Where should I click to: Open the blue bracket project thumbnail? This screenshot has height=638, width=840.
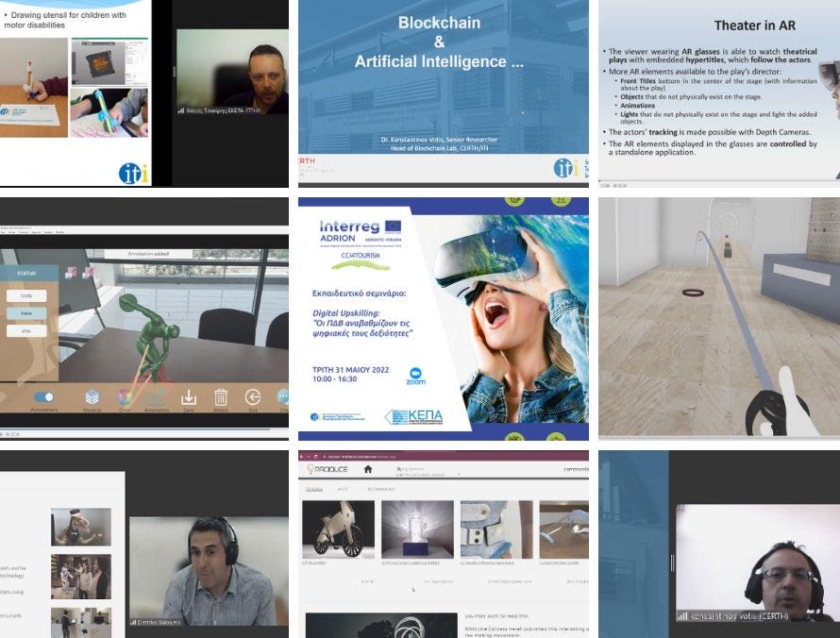coord(496,529)
